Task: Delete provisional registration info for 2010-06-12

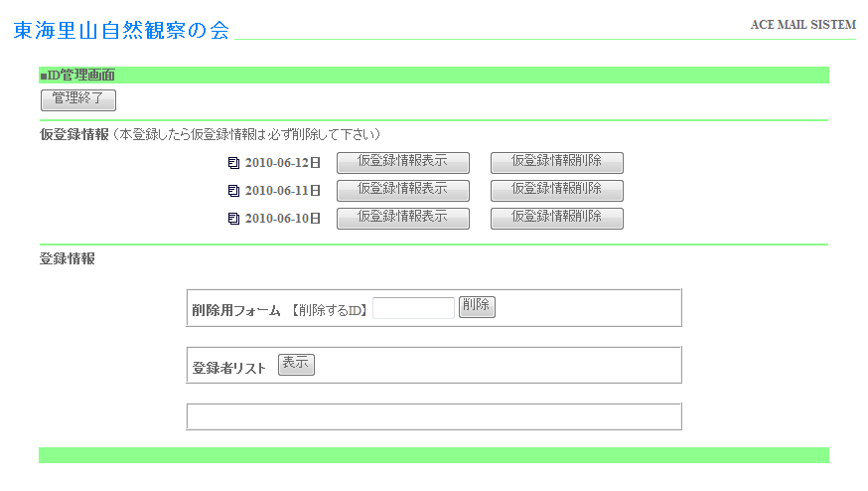Action: pyautogui.click(x=556, y=163)
